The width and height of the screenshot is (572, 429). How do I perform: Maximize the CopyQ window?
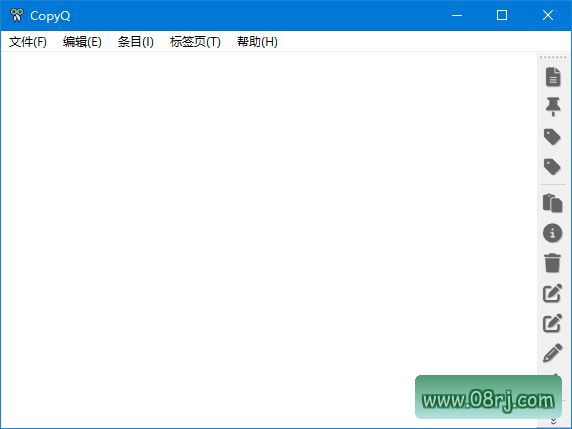point(502,15)
